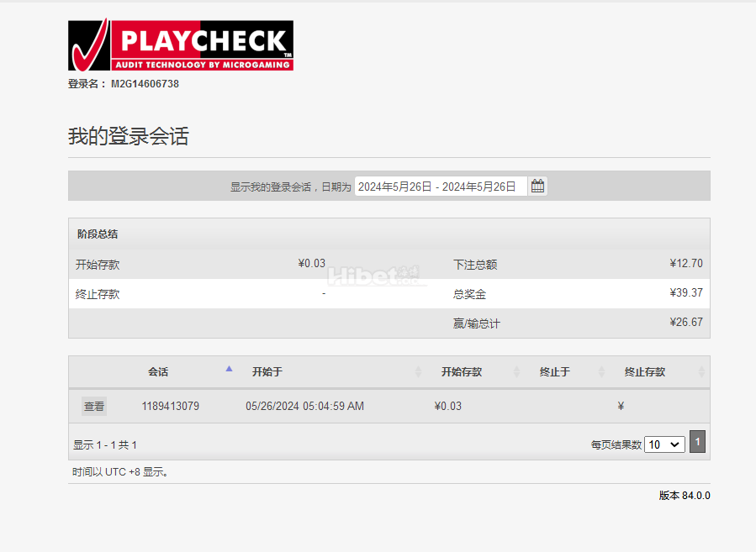756x552 pixels.
Task: Click 查看 for session 1189413079
Action: [94, 406]
